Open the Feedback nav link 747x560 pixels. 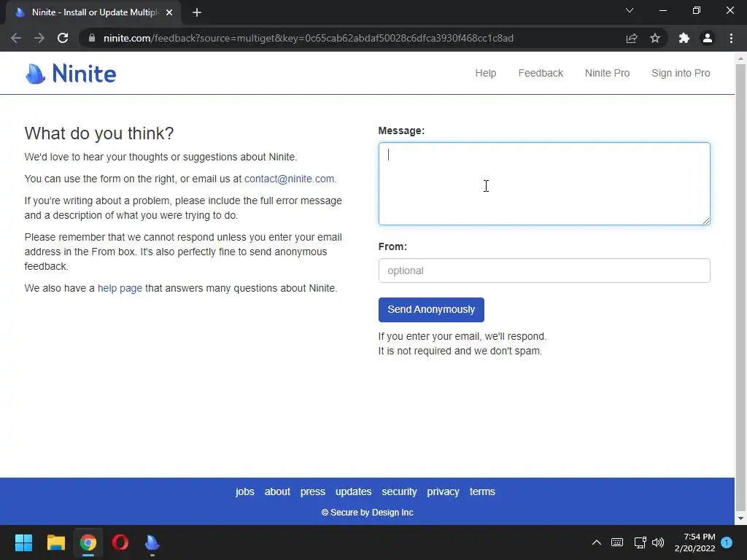(541, 74)
